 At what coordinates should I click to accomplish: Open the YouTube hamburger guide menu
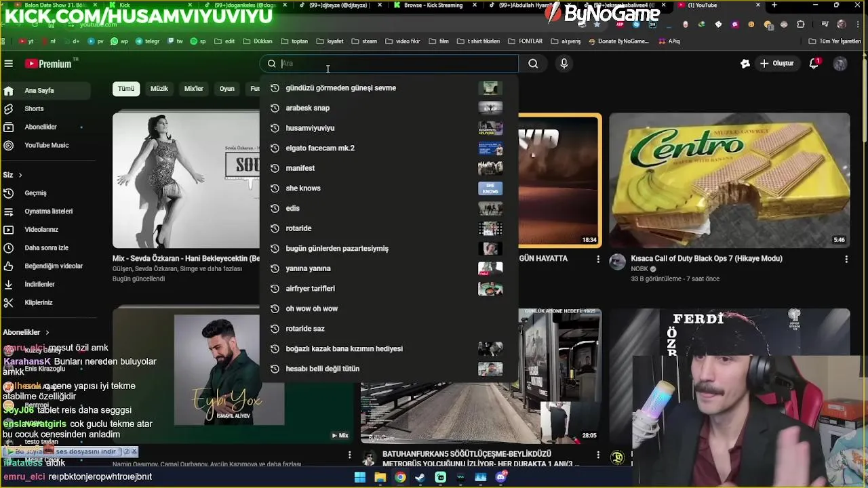pyautogui.click(x=9, y=64)
